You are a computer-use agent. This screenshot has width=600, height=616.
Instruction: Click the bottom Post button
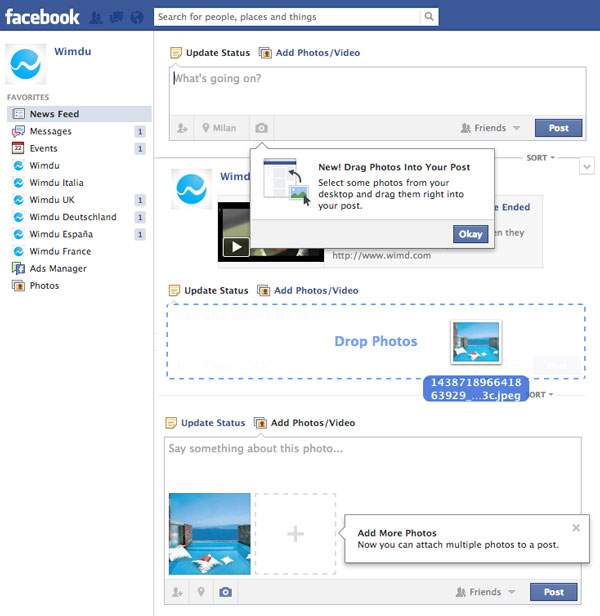pos(554,592)
